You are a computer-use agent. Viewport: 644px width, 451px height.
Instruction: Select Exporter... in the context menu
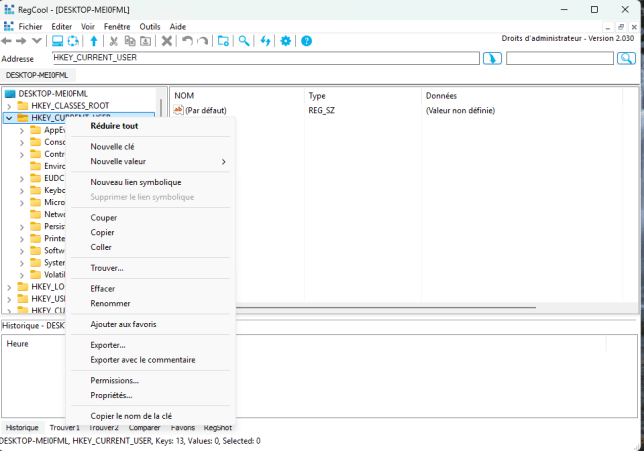pyautogui.click(x=108, y=345)
